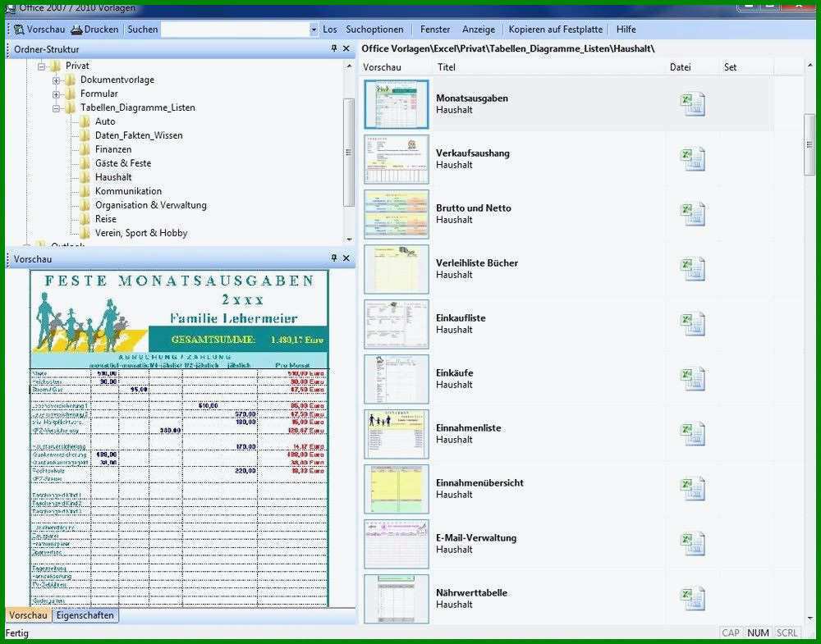Image resolution: width=821 pixels, height=644 pixels.
Task: Click the folder tree vertical scrollbar thumb
Action: click(x=349, y=153)
